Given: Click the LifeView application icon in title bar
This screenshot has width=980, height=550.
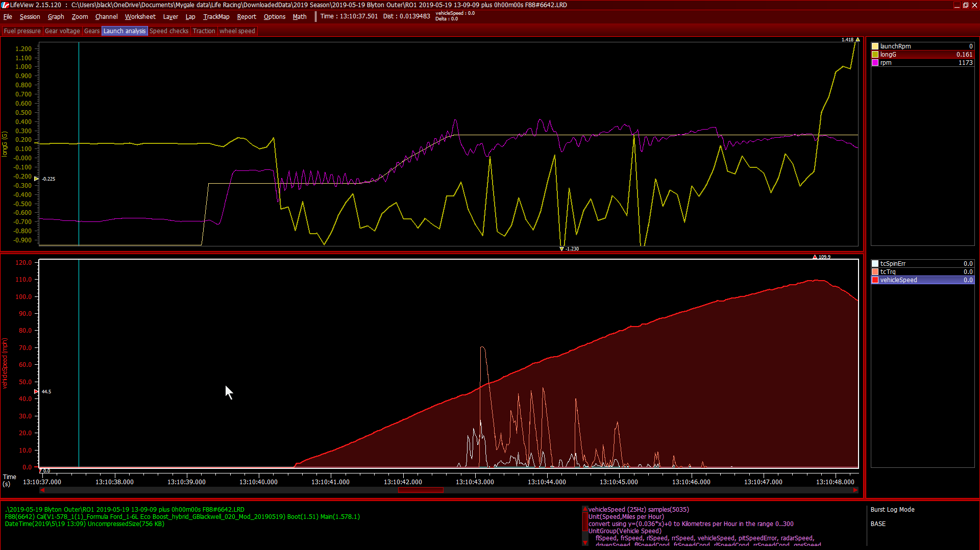Looking at the screenshot, I should click(5, 5).
